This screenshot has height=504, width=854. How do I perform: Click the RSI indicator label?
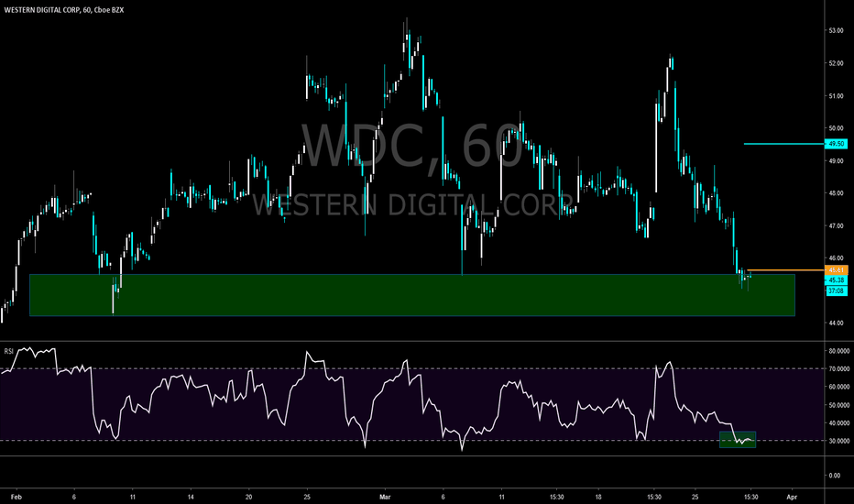[x=8, y=352]
